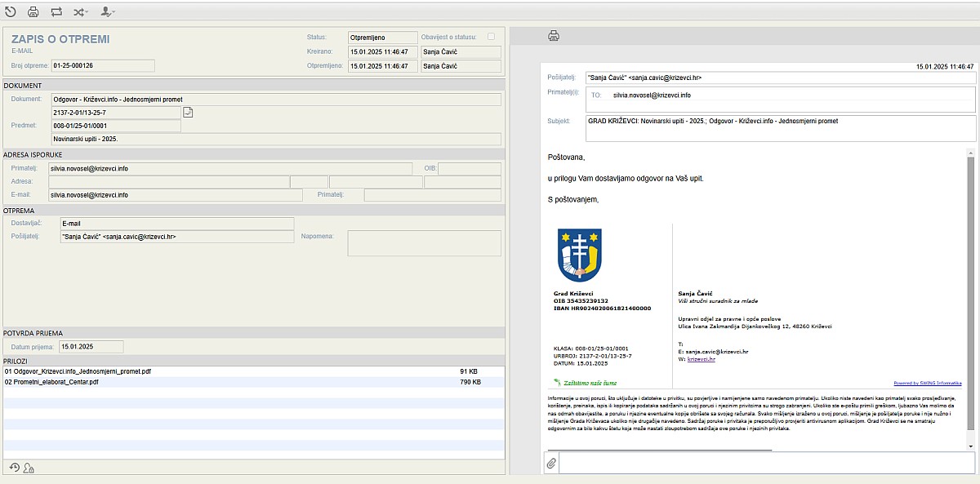Click the text field beside the paperclip icon
This screenshot has width=980, height=484.
click(766, 463)
